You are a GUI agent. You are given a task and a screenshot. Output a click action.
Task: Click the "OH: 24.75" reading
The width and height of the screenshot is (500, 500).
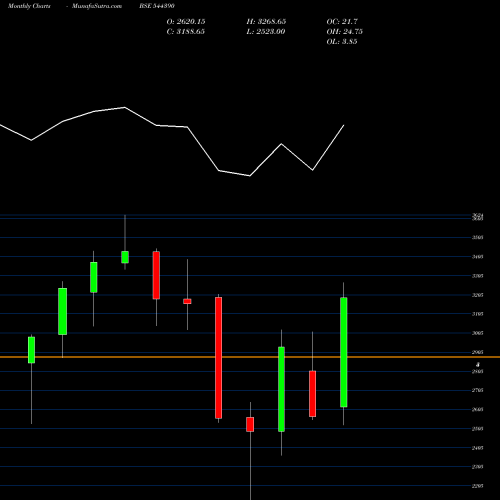[x=345, y=32]
